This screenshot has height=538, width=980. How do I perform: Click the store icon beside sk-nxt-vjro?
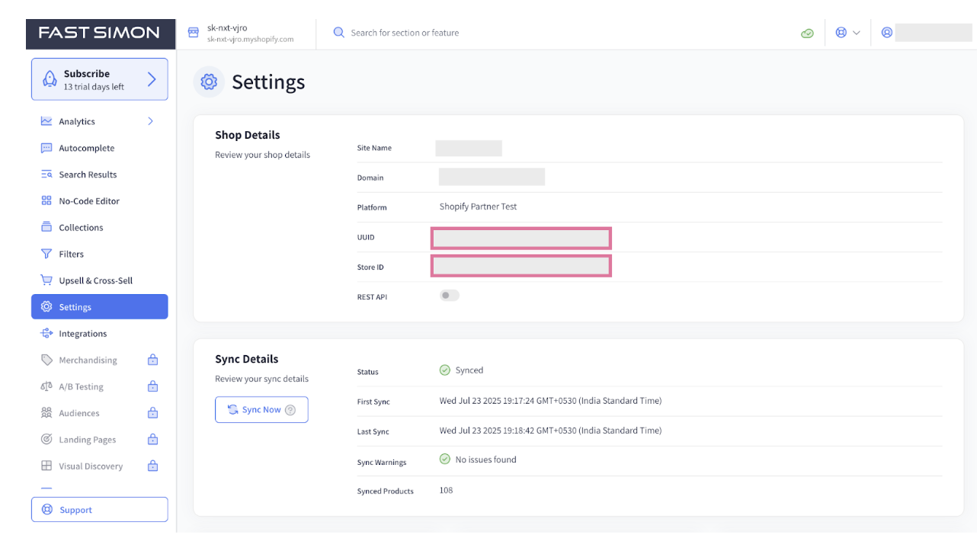click(x=193, y=33)
